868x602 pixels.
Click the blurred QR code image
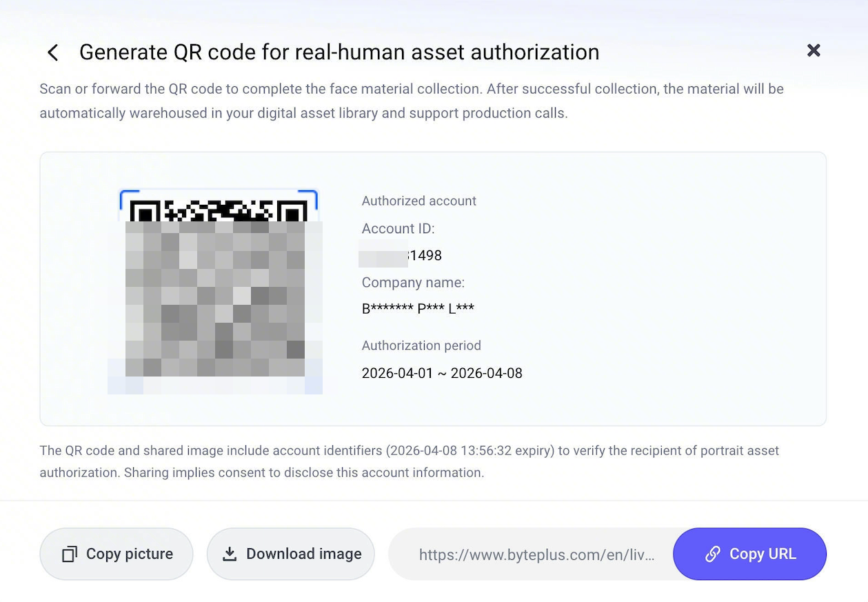tap(216, 293)
